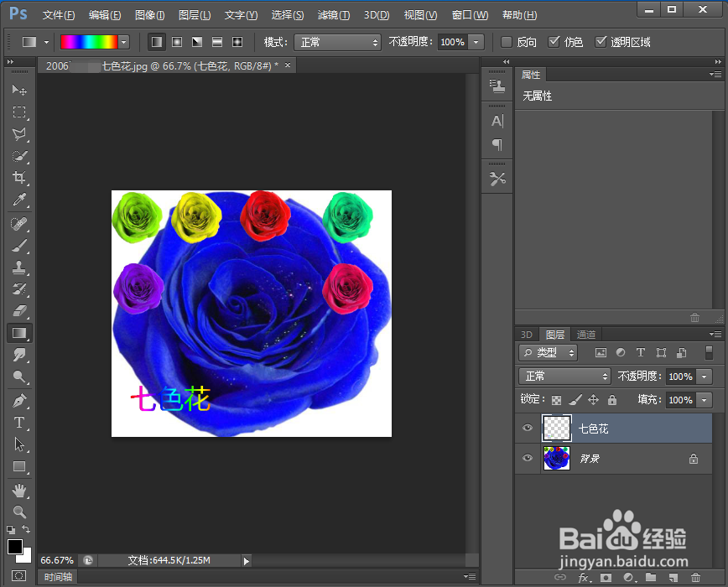Add a layer style with fx button
This screenshot has height=587, width=728.
point(584,578)
